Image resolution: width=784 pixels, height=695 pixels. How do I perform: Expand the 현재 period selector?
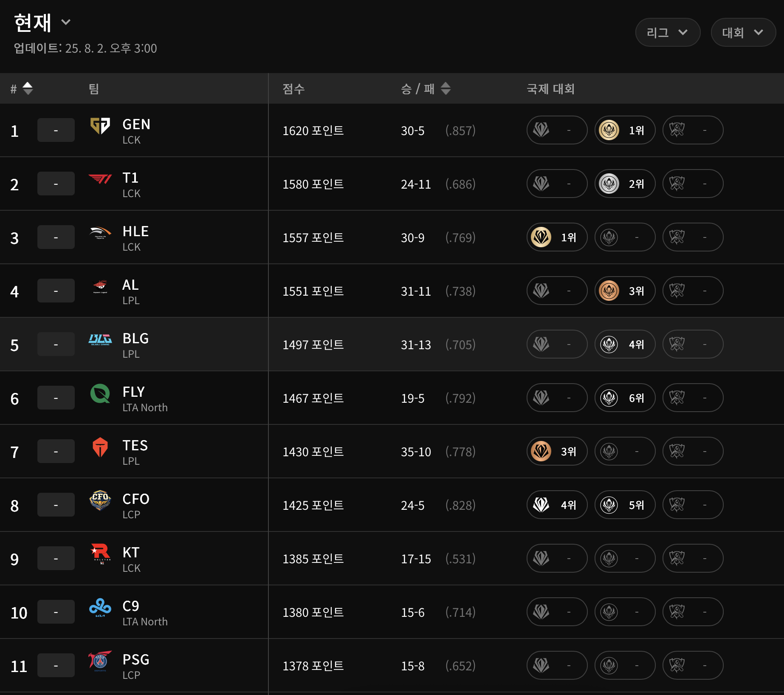point(66,22)
